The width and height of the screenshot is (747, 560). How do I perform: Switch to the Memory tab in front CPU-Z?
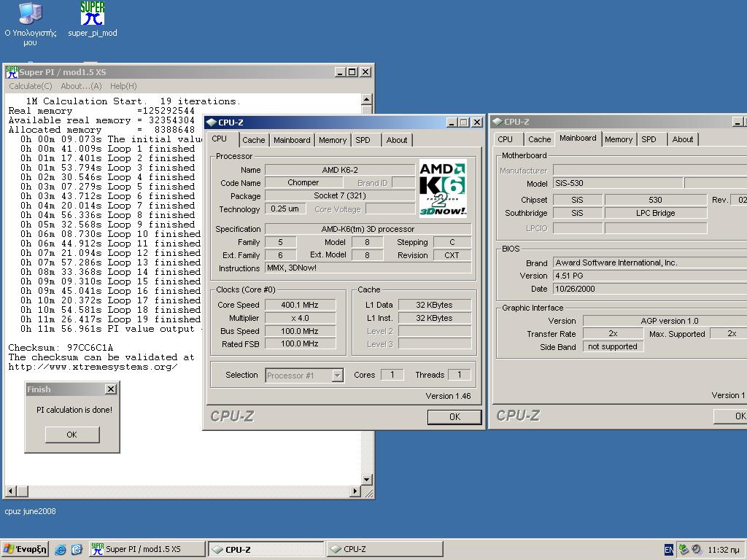click(x=333, y=140)
